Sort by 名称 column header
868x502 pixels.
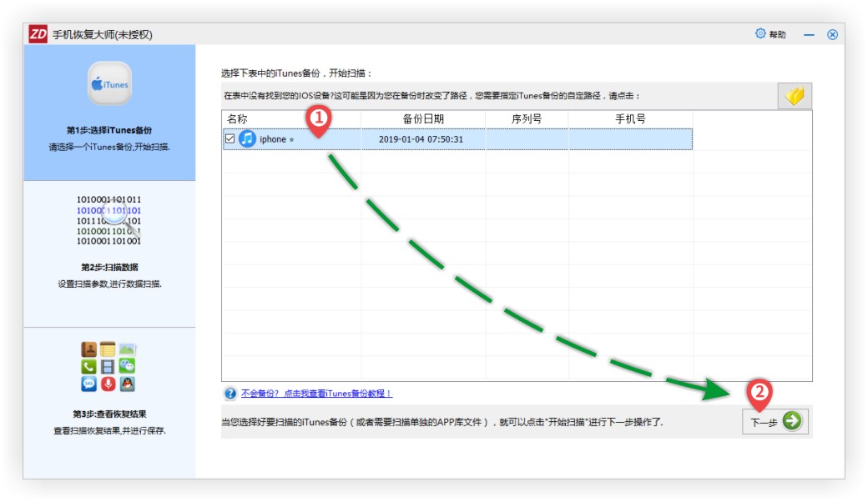291,119
